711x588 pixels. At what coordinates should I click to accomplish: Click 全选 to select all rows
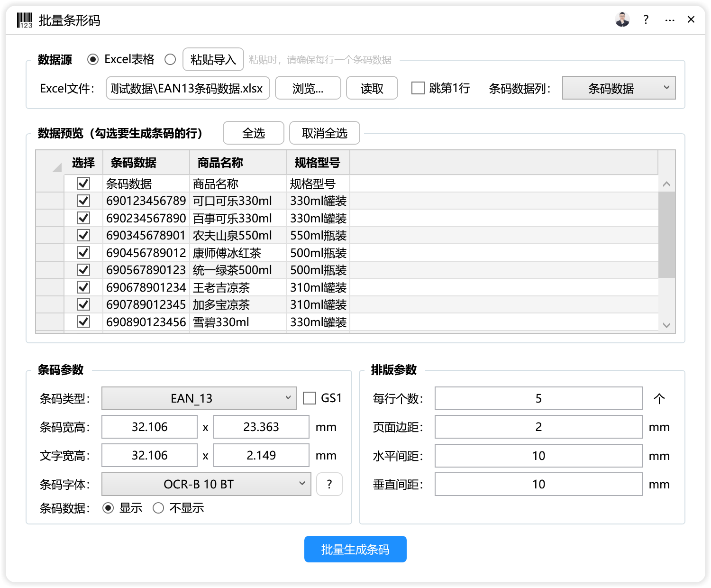(253, 133)
